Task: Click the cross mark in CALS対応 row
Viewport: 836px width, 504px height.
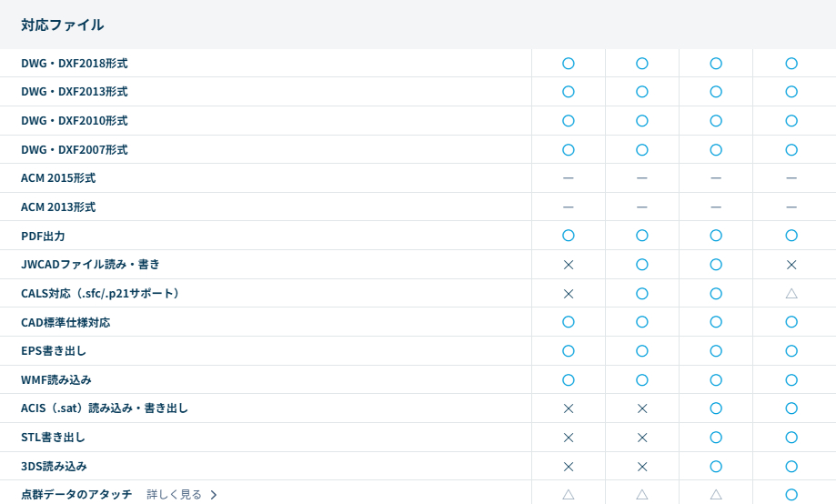Action: coord(569,294)
